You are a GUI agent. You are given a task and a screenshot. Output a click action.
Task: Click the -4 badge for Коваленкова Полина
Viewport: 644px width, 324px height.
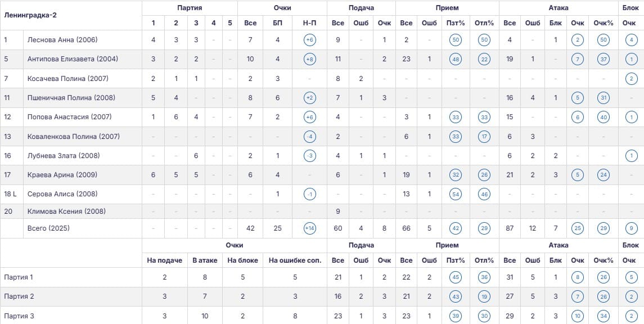point(310,136)
